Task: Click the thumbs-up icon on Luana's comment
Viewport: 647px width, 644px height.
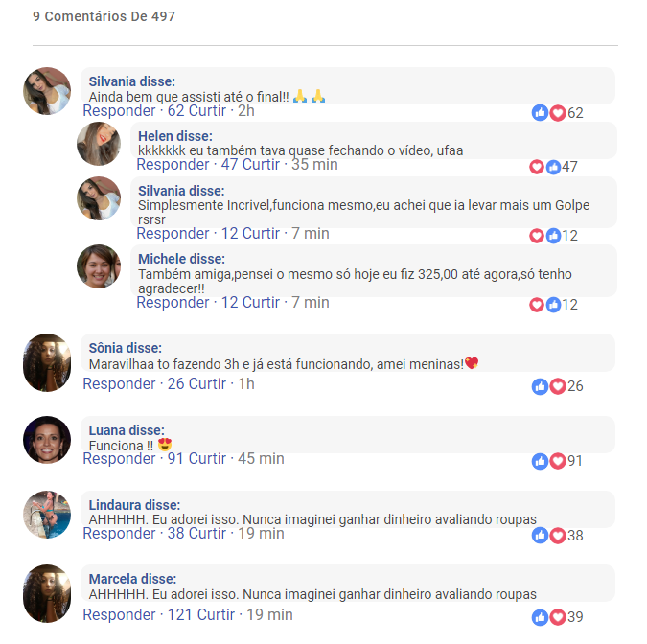Action: [x=540, y=461]
